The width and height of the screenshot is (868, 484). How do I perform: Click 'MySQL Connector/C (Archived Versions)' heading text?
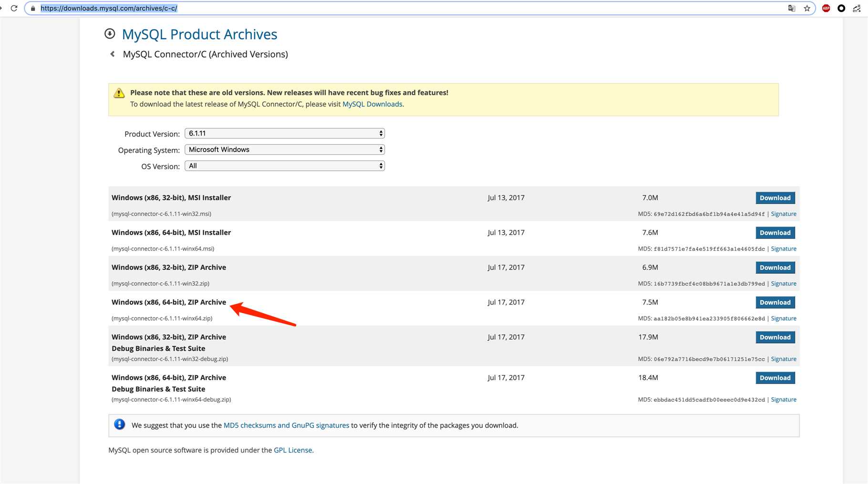coord(206,54)
